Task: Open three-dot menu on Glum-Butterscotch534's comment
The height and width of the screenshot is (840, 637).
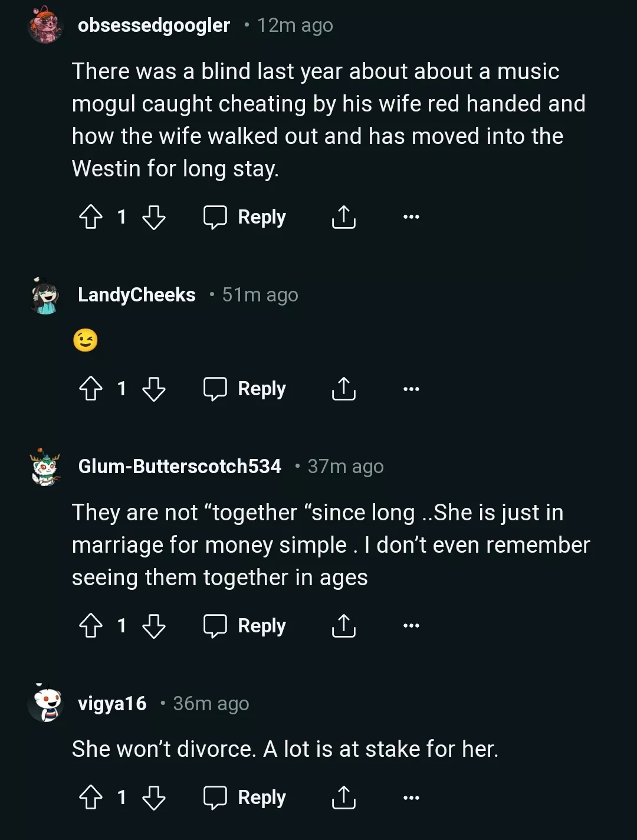Action: click(x=411, y=625)
